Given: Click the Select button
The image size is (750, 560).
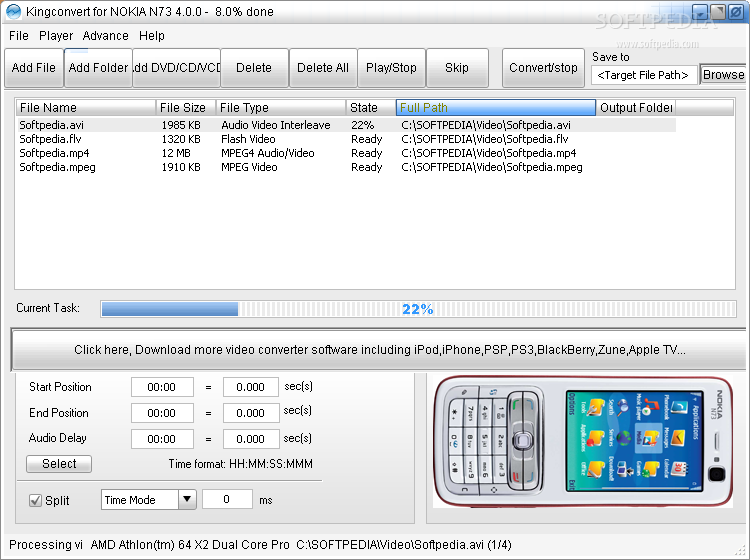Looking at the screenshot, I should [x=59, y=463].
